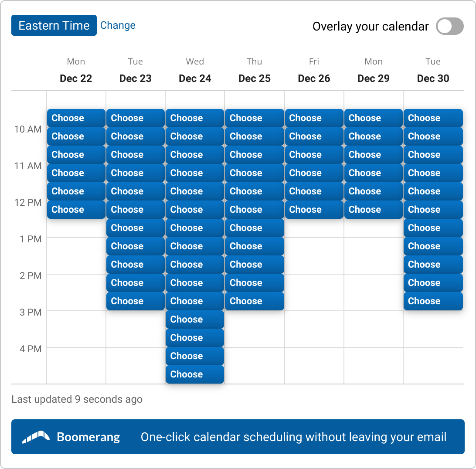Choose the earliest slot on Fri Dec 26
476x469 pixels.
point(314,118)
